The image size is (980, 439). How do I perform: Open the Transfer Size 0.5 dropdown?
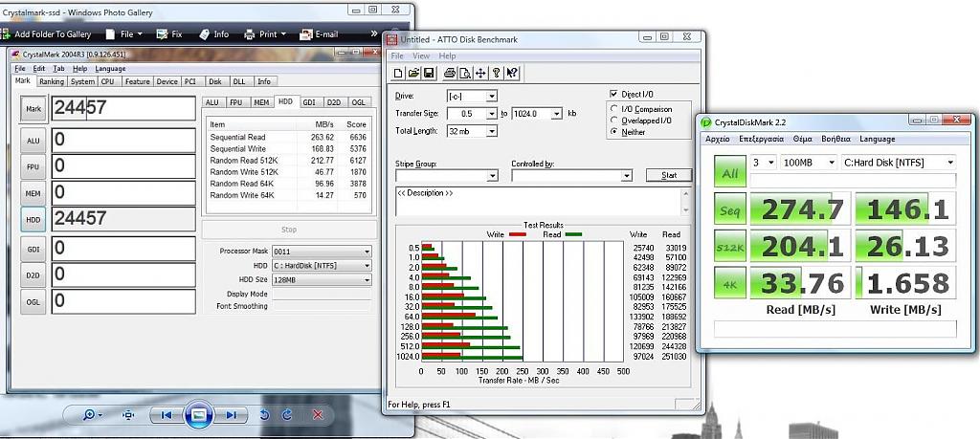click(x=492, y=114)
